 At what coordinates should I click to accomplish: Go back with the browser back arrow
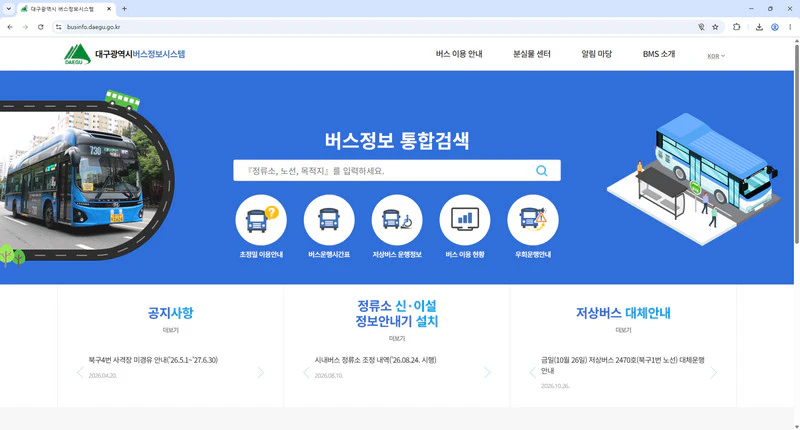[x=10, y=27]
